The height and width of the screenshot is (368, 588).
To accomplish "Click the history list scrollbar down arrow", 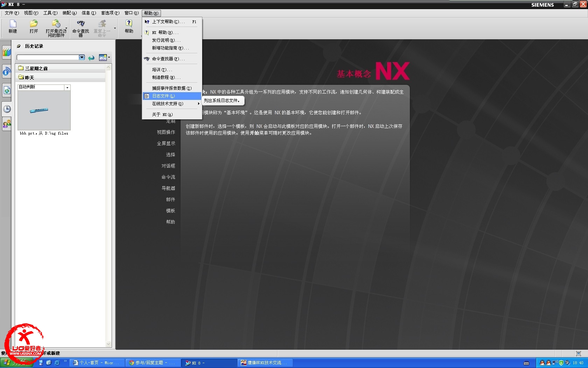I will [108, 344].
